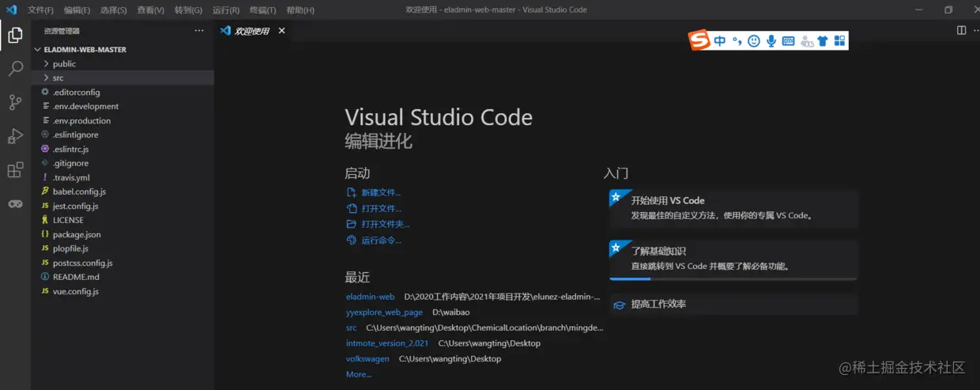Screen dimensions: 980x390
Task: Click the 新建文件... link
Action: (x=381, y=193)
